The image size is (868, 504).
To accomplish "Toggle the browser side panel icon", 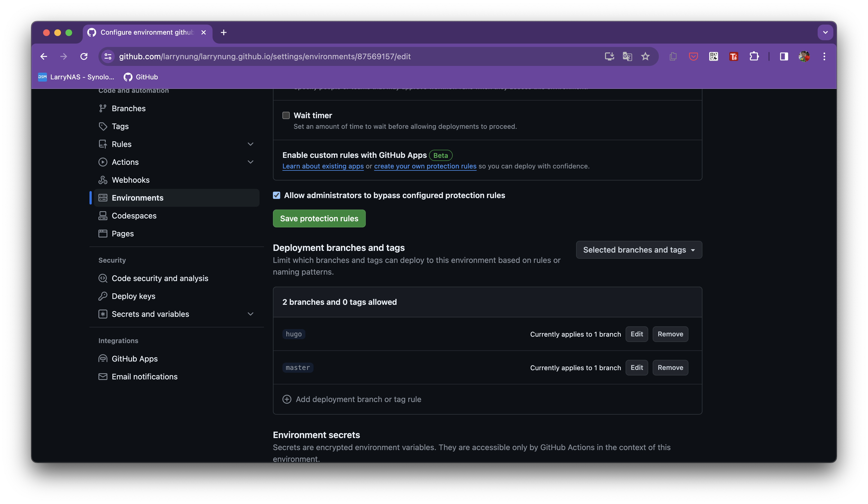I will pyautogui.click(x=784, y=56).
